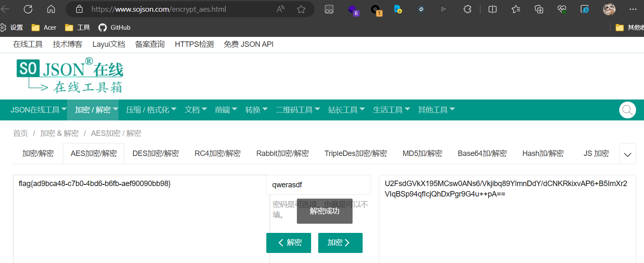Open the 技术博客 link
644x263 pixels.
tap(67, 44)
